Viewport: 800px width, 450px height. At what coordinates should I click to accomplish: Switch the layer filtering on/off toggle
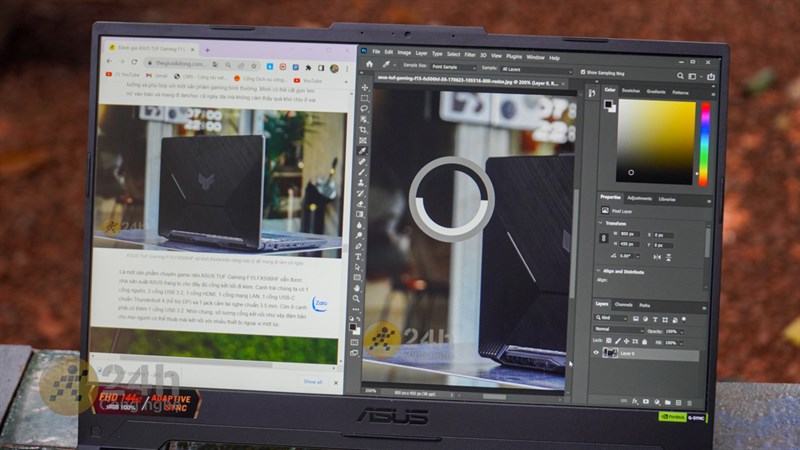point(684,320)
